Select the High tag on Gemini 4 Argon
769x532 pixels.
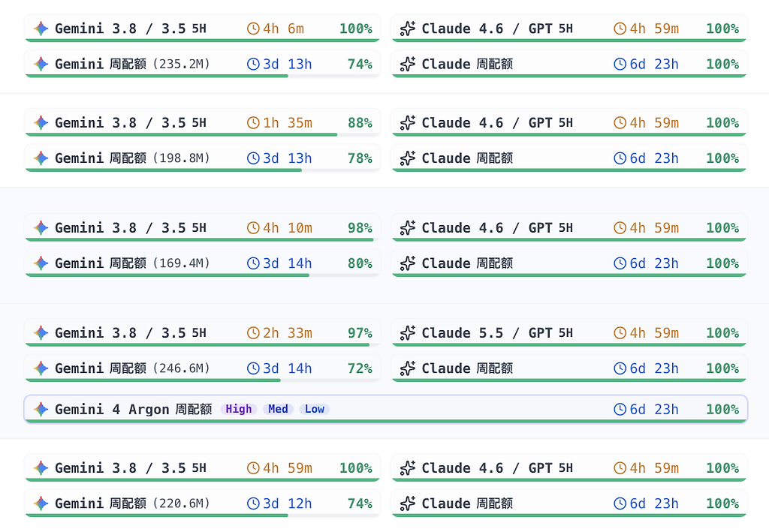tap(239, 409)
